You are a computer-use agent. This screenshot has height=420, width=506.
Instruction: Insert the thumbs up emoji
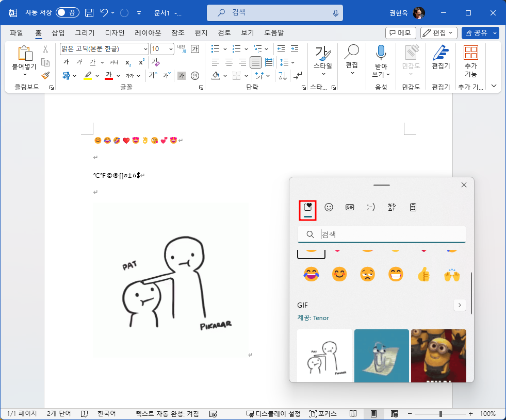coord(423,275)
